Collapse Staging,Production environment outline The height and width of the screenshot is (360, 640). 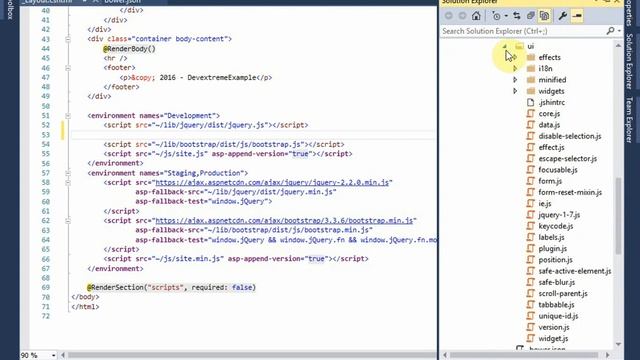(68, 173)
